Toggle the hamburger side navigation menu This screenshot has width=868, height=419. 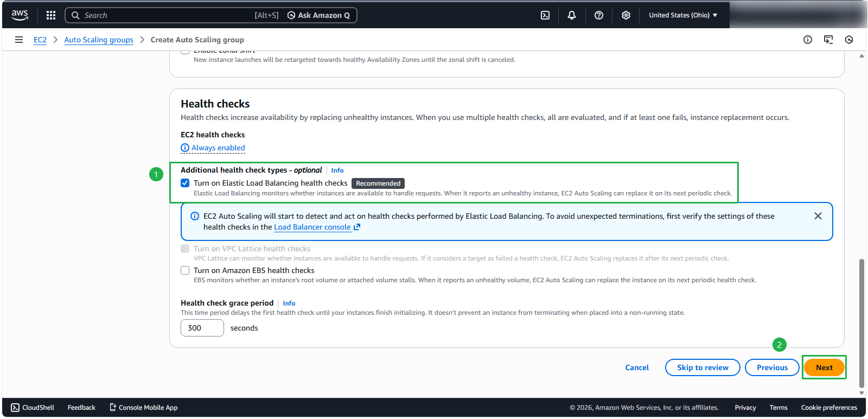click(19, 40)
